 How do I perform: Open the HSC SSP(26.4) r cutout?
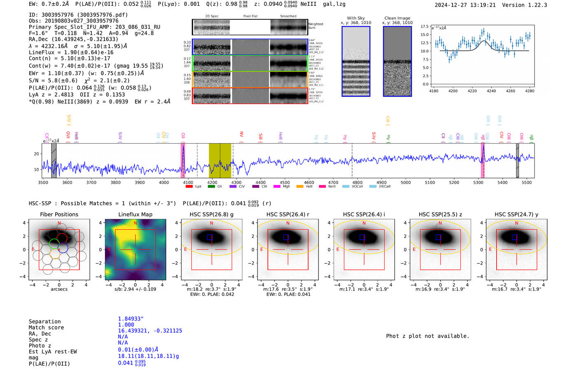pyautogui.click(x=288, y=250)
